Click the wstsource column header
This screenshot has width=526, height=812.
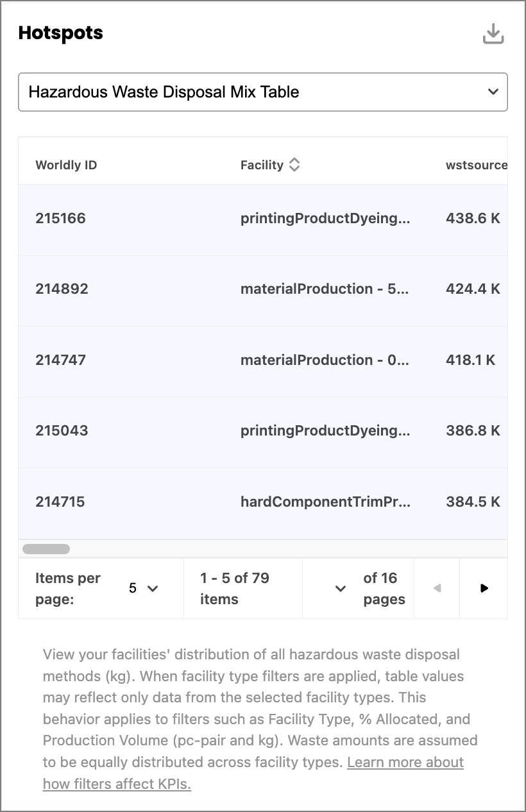pyautogui.click(x=477, y=165)
